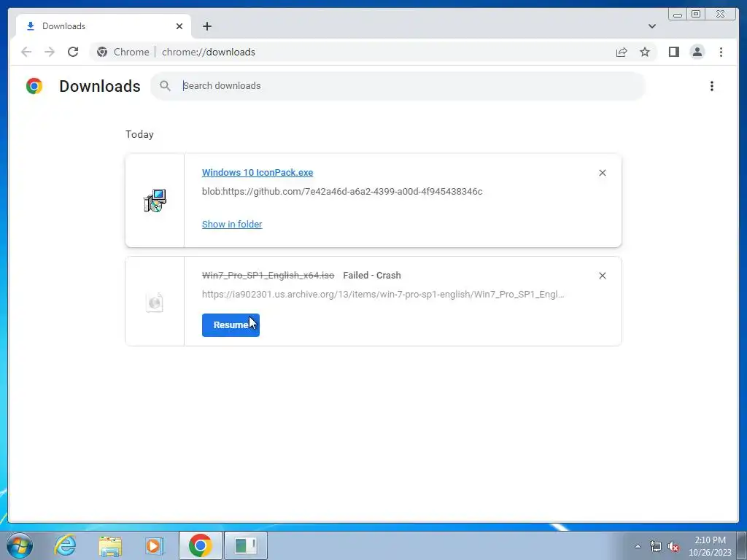Click the muted volume tray icon
The image size is (747, 560).
point(673,547)
